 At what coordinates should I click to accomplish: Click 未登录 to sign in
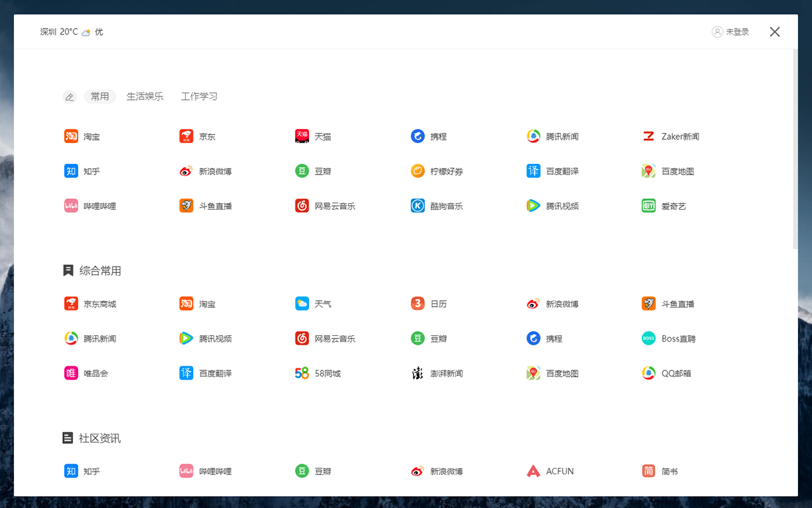click(x=730, y=32)
